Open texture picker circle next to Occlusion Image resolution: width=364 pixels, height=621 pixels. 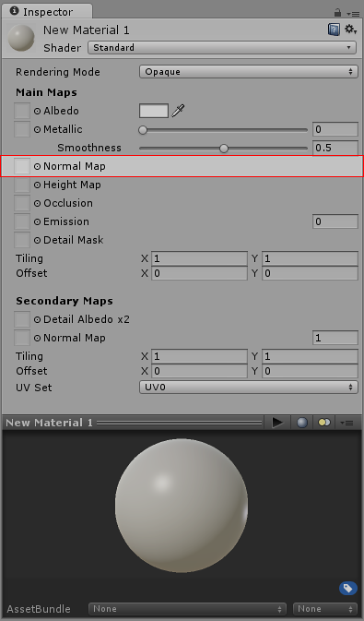pyautogui.click(x=37, y=203)
